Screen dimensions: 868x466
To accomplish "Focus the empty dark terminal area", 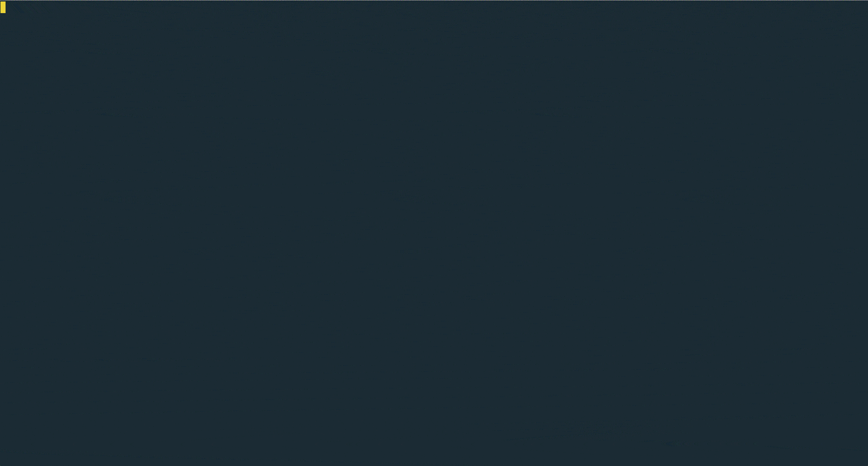I will [x=434, y=233].
